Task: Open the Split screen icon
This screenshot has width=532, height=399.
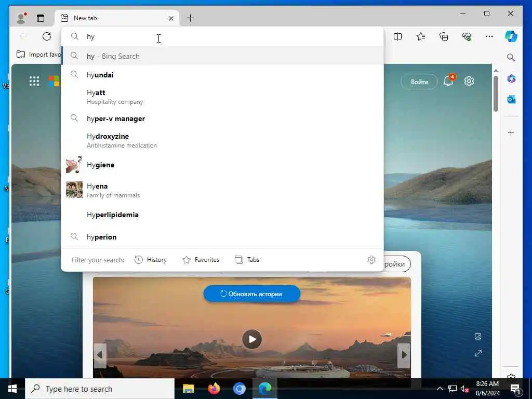Action: pos(397,36)
